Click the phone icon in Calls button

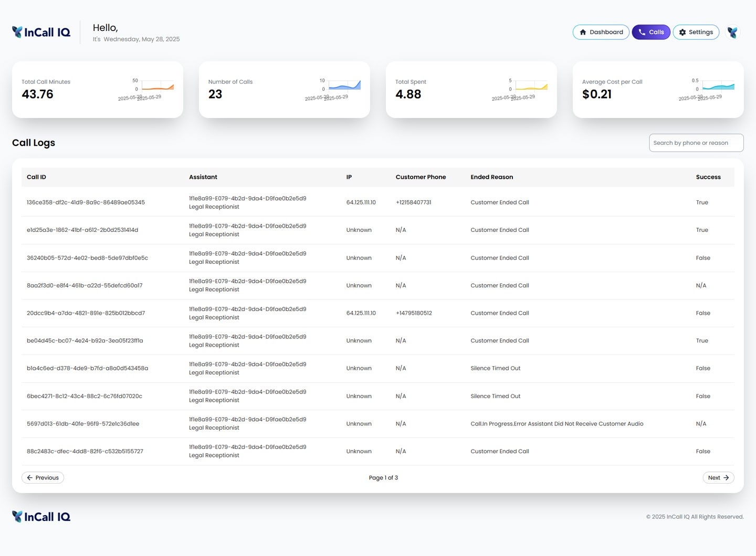click(x=642, y=33)
